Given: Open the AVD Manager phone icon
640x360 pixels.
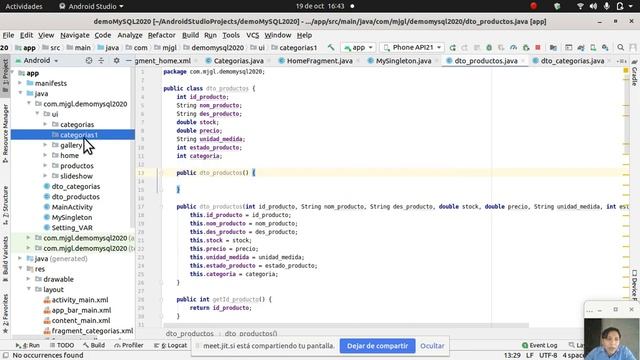Looking at the screenshot, I should point(593,48).
